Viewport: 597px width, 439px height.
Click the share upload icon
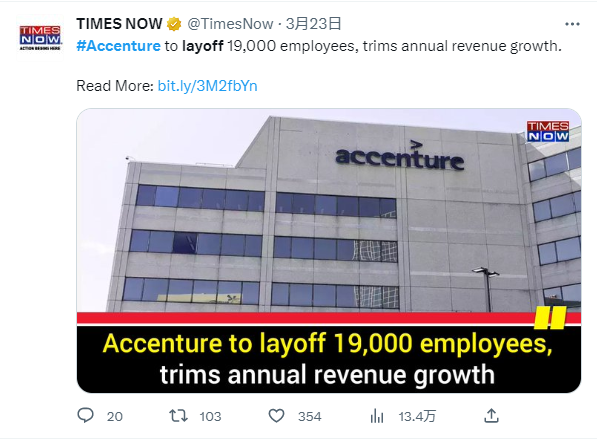tap(491, 415)
